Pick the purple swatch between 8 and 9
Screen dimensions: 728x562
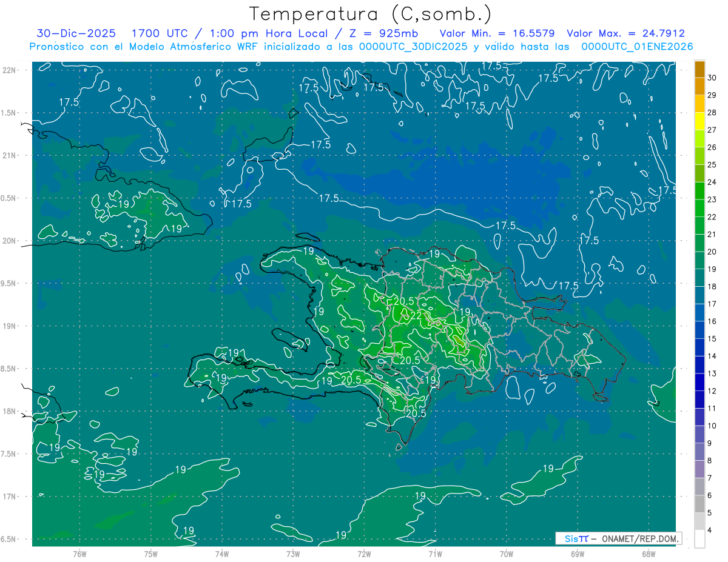coord(699,452)
